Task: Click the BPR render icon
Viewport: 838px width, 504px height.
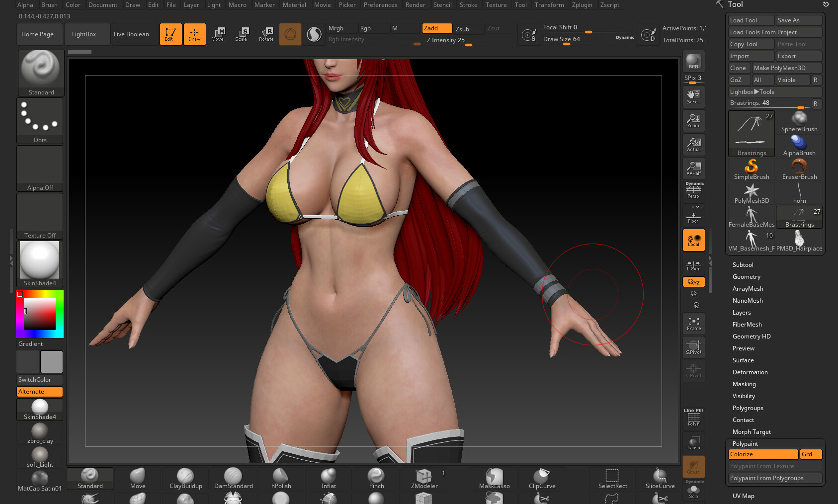Action: (x=693, y=61)
